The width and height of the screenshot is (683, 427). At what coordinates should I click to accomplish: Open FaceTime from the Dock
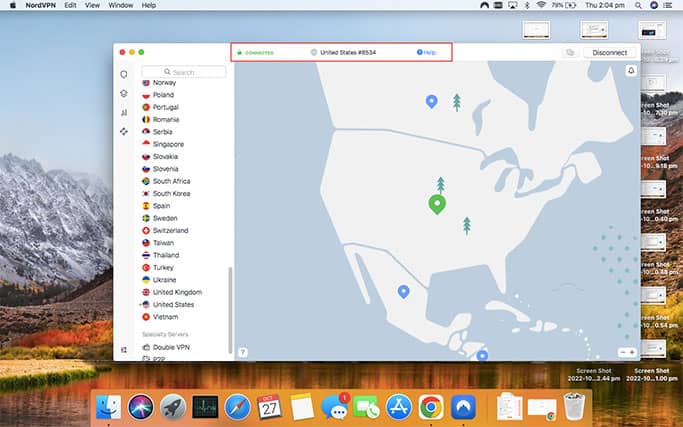pyautogui.click(x=366, y=407)
